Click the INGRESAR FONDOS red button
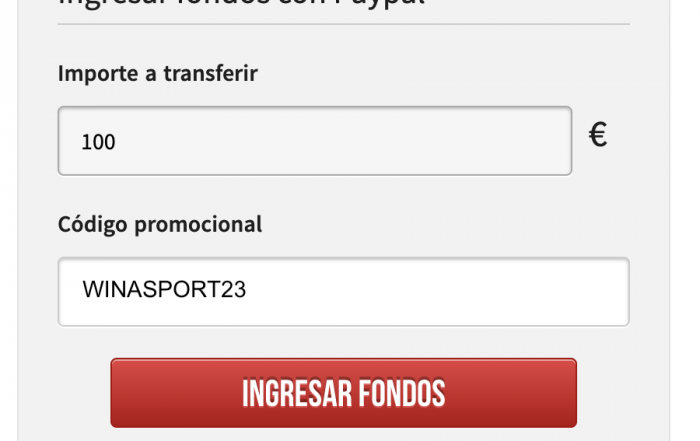The width and height of the screenshot is (700, 441). [x=343, y=393]
